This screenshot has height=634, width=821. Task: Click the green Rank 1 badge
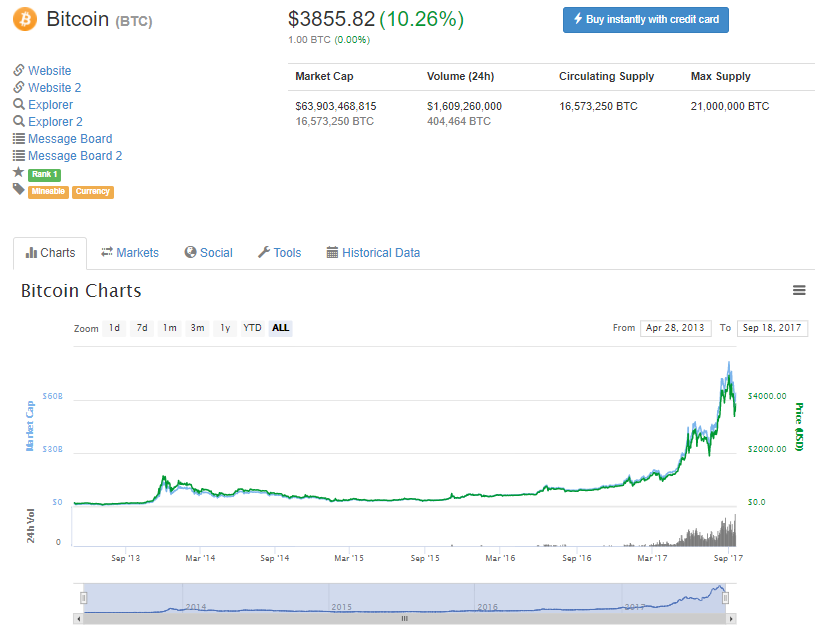coord(45,174)
